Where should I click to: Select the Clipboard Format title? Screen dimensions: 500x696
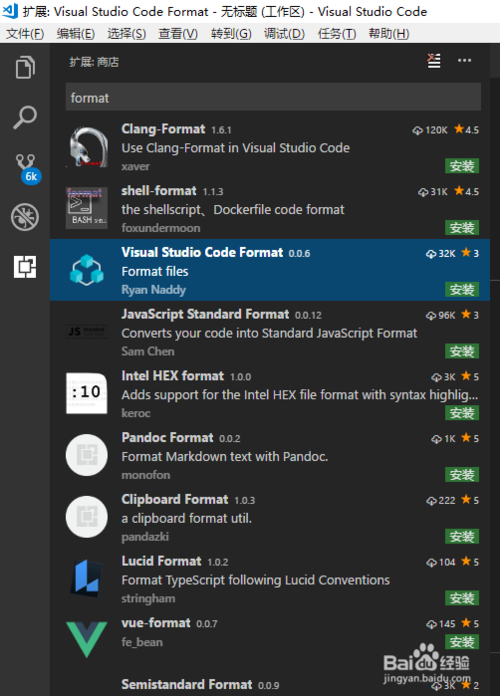pyautogui.click(x=175, y=499)
